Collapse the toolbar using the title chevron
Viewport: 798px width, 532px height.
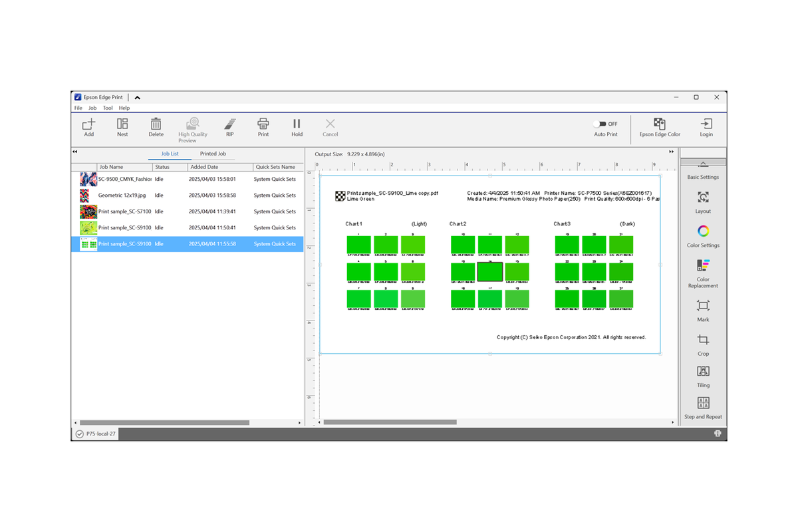(x=137, y=98)
